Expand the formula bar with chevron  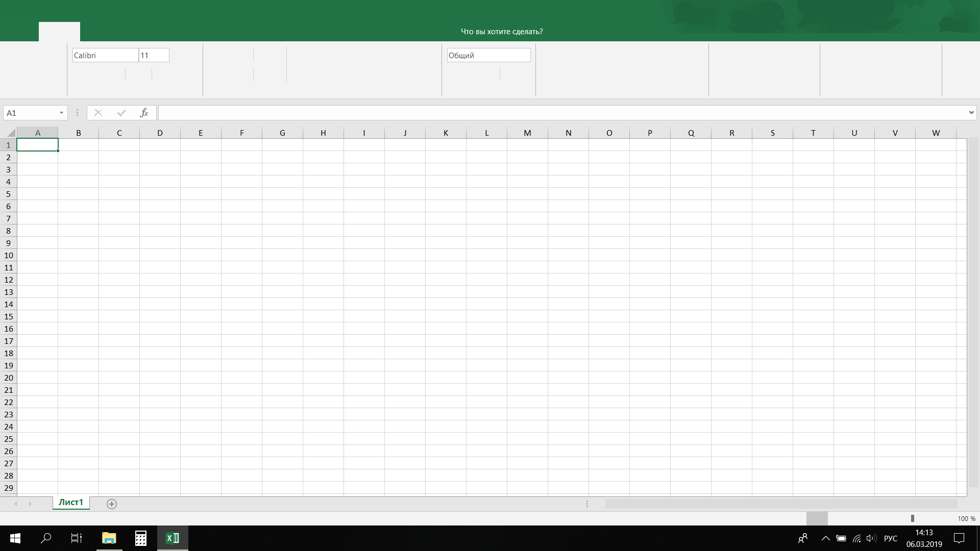pos(971,113)
